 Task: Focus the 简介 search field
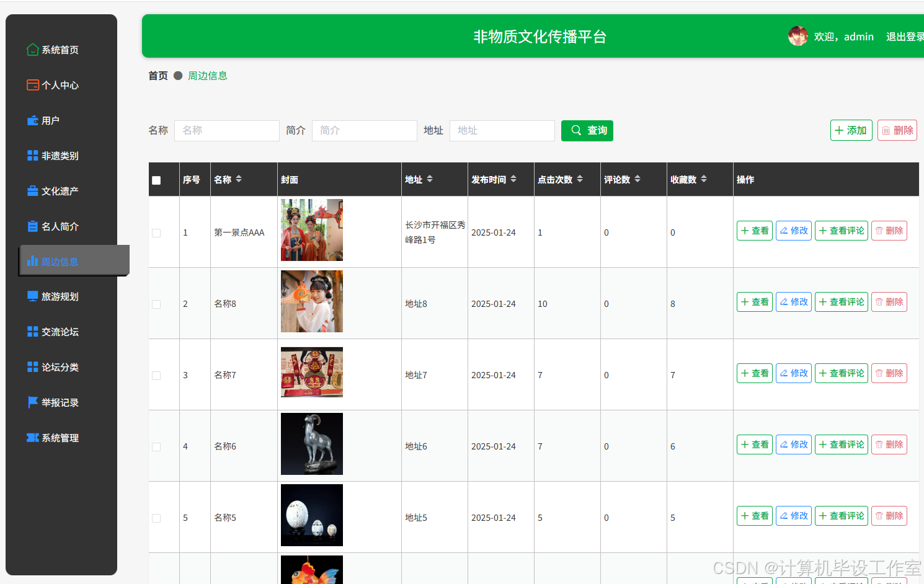point(365,131)
